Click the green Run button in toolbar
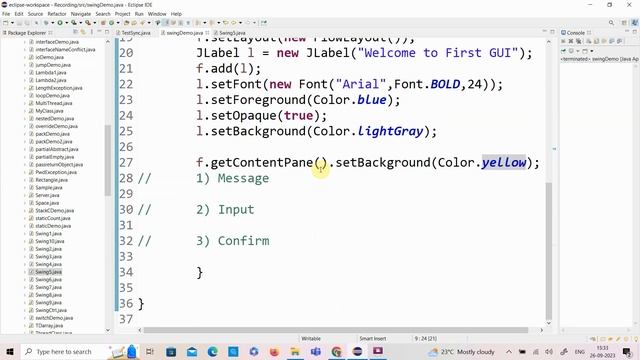Screen dimensions: 640x360 click(x=60, y=23)
